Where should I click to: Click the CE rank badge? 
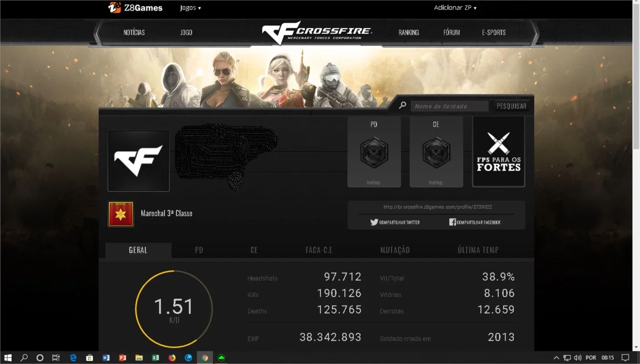436,152
